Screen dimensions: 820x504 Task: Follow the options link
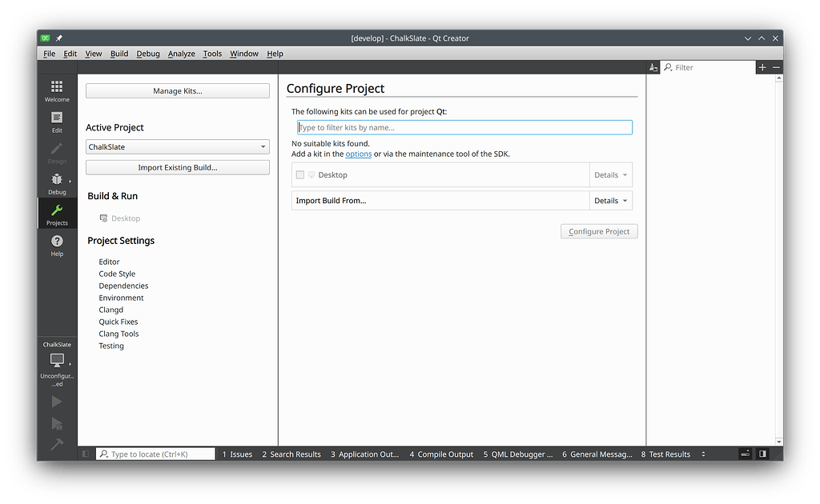click(358, 154)
